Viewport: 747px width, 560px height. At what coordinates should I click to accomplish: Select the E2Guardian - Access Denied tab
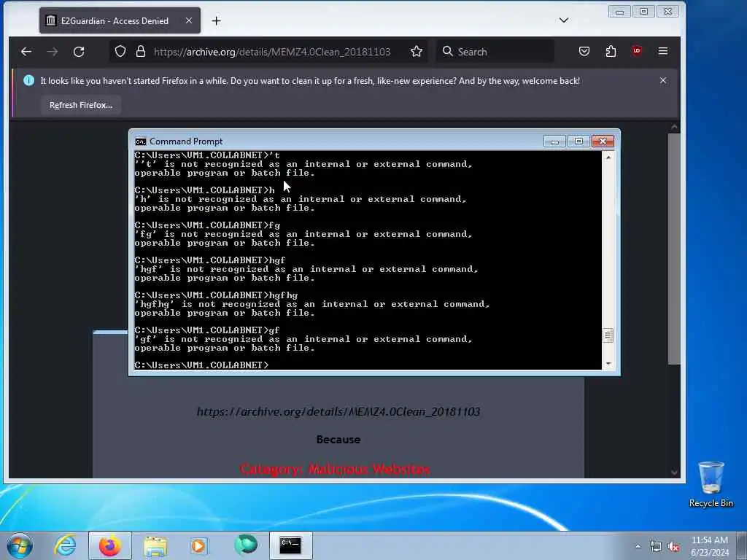(x=120, y=21)
